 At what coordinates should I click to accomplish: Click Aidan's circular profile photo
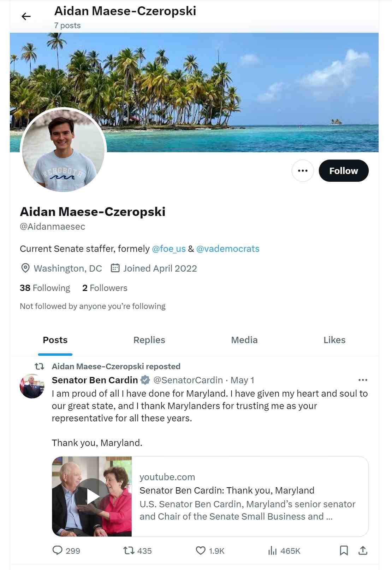(64, 149)
